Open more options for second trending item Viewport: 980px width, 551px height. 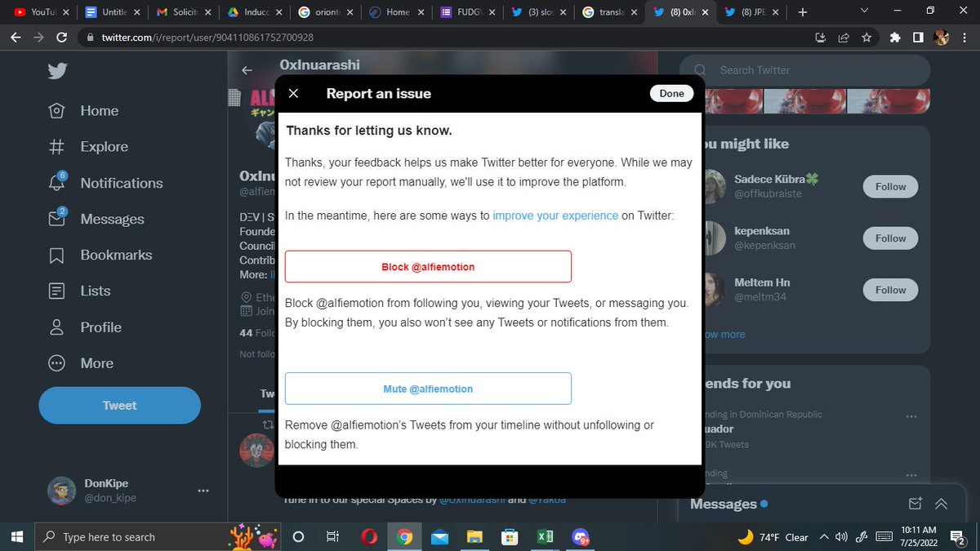point(911,473)
